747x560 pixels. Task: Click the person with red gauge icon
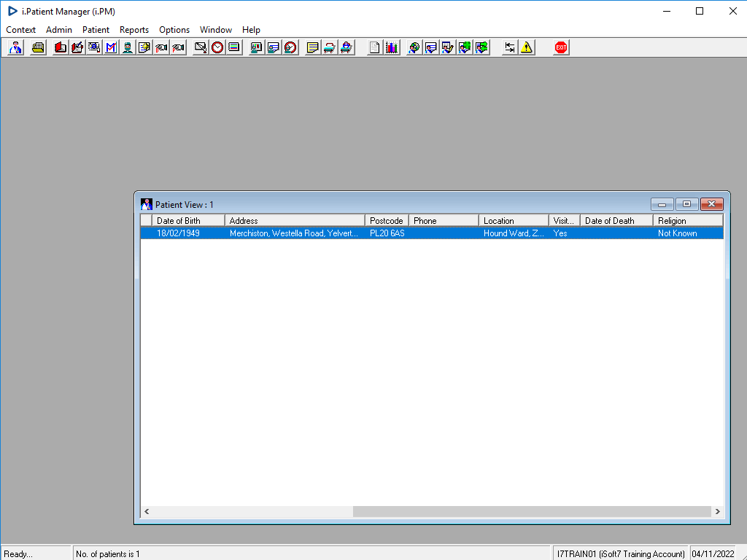click(x=290, y=47)
